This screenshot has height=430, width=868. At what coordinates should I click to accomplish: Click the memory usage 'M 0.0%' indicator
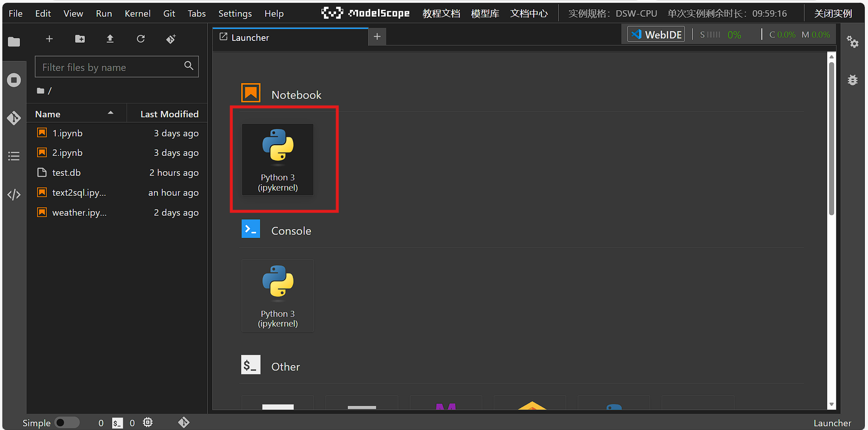coord(816,35)
